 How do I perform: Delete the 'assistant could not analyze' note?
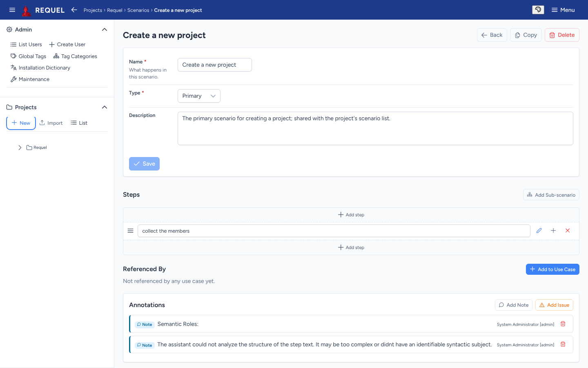tap(563, 344)
